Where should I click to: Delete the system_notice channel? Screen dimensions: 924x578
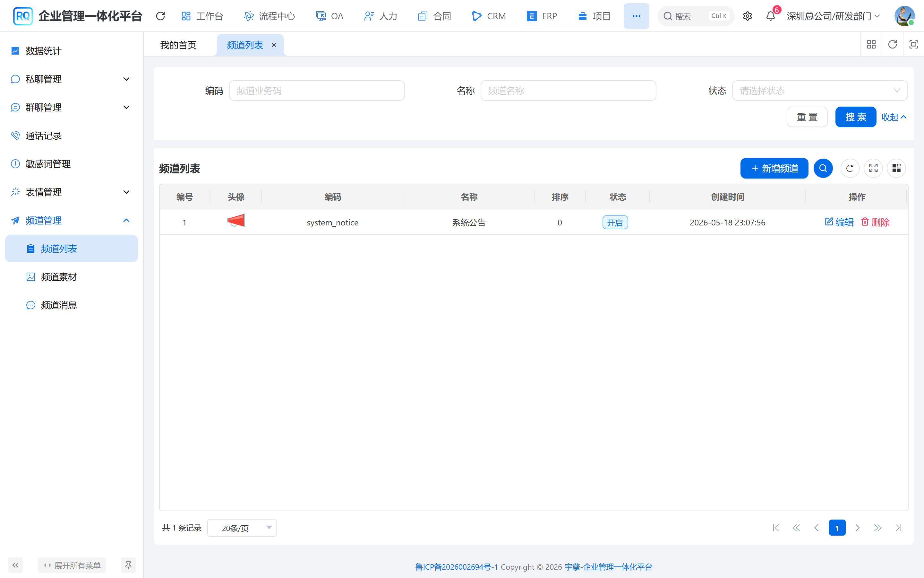876,222
